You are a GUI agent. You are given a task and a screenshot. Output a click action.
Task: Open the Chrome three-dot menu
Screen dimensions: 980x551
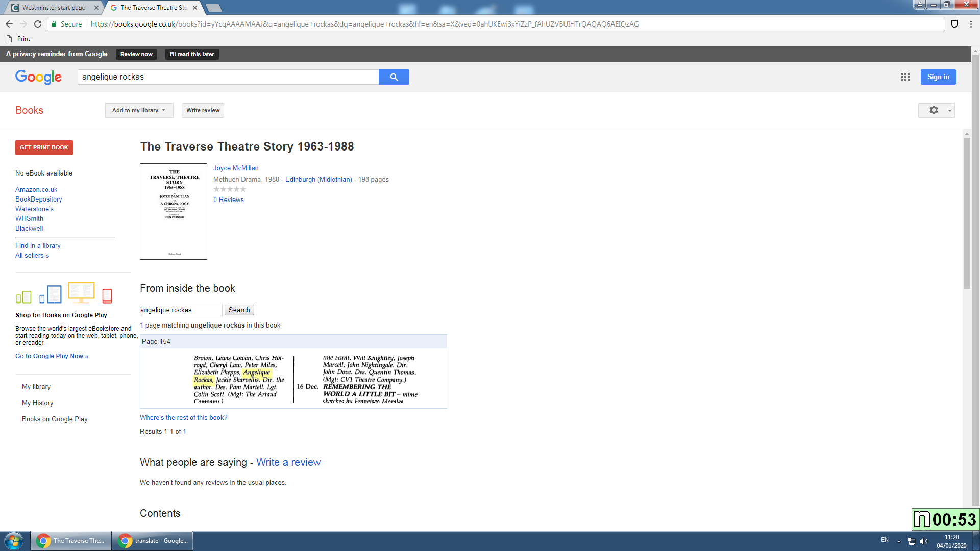[971, 24]
